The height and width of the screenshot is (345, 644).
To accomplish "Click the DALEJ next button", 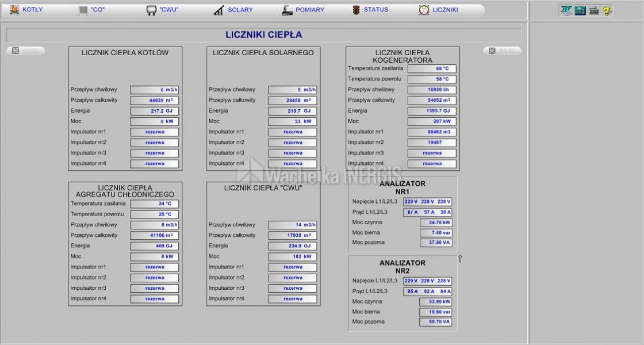I will (503, 51).
